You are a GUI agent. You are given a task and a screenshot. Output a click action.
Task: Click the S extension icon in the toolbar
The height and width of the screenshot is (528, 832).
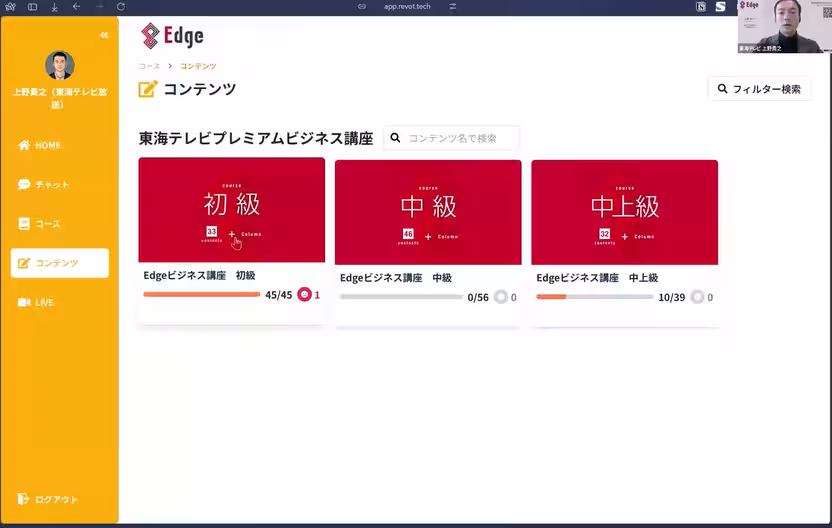click(721, 6)
